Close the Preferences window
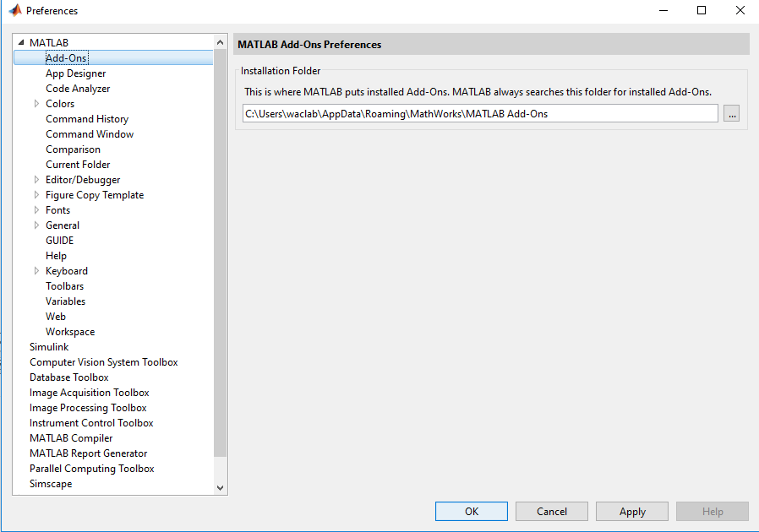The image size is (759, 532). (740, 10)
